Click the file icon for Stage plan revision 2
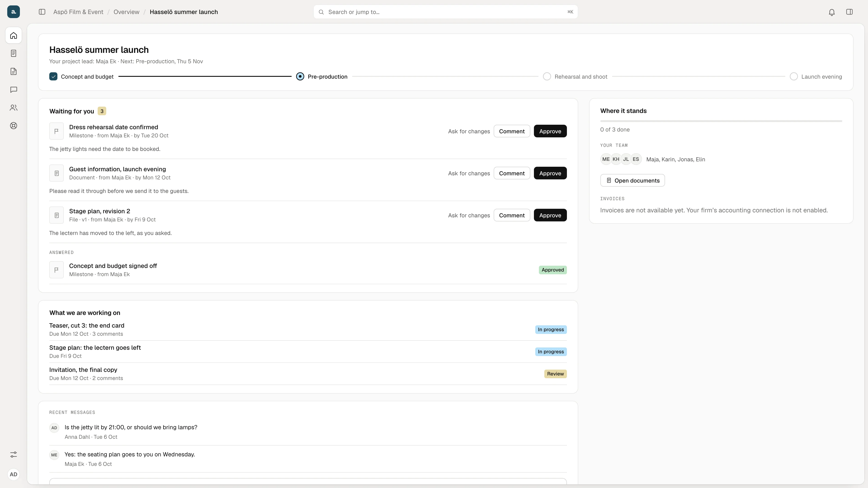Viewport: 868px width, 488px height. pos(57,215)
